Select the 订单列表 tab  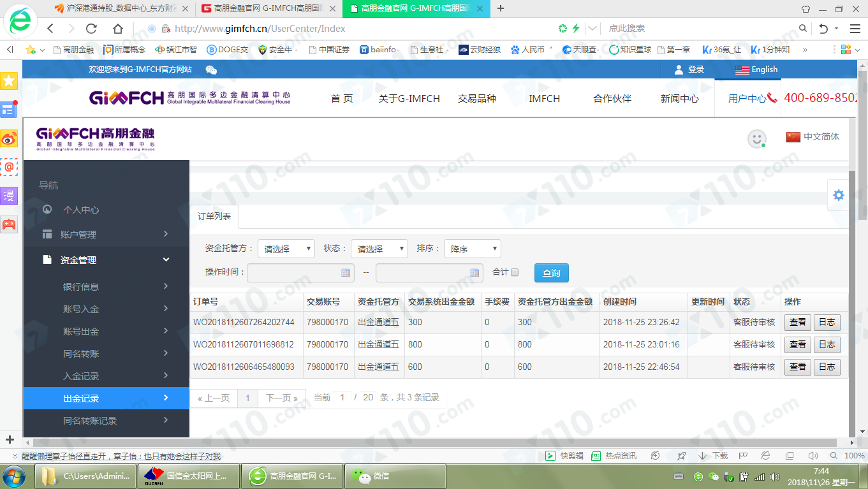(214, 217)
